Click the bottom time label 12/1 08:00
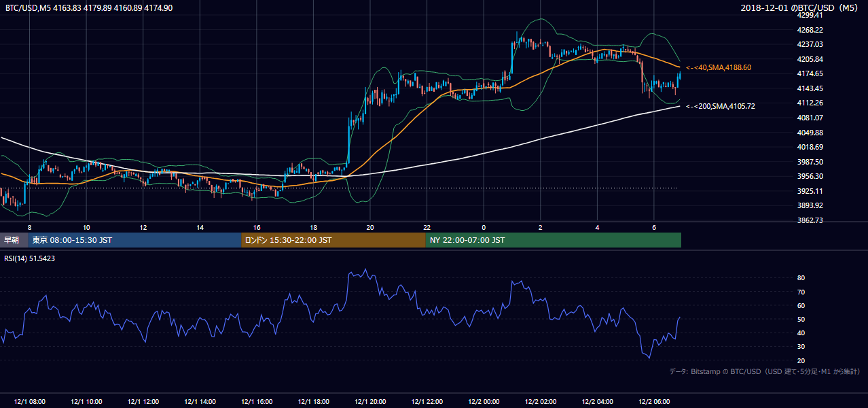 coord(29,402)
